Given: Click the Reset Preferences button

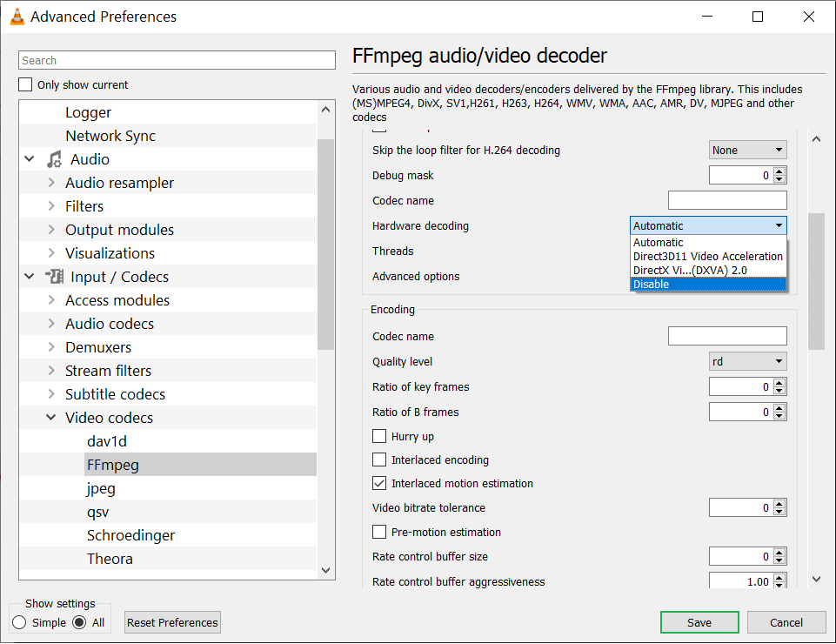Looking at the screenshot, I should pyautogui.click(x=172, y=622).
